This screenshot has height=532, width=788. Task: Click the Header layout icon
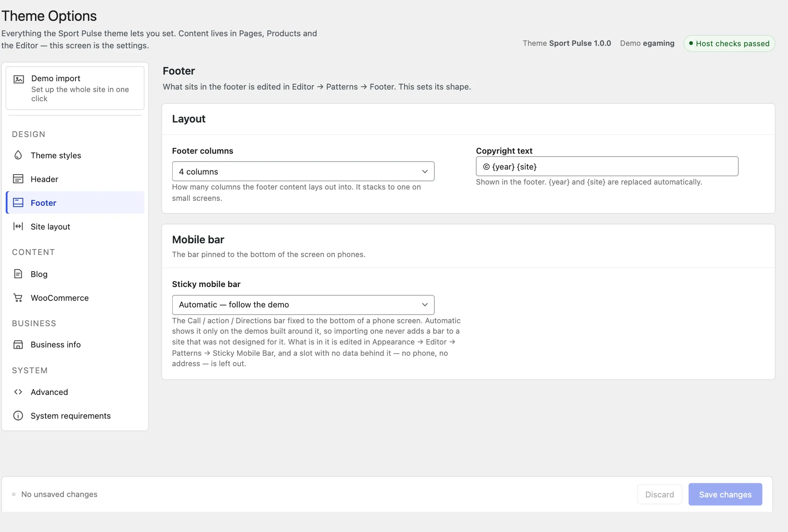(x=18, y=179)
